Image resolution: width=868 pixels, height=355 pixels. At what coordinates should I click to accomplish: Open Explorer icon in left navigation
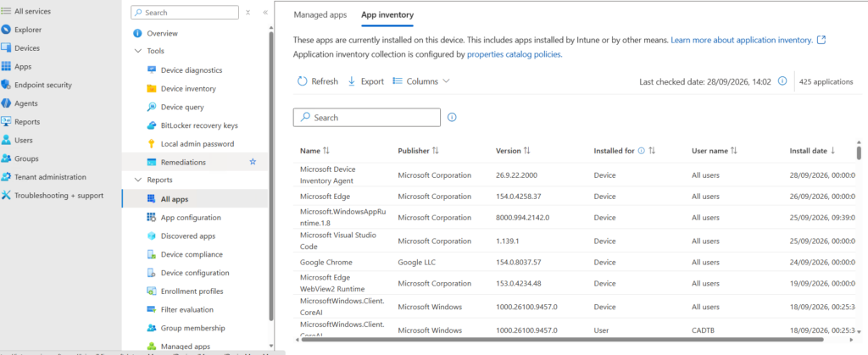6,30
